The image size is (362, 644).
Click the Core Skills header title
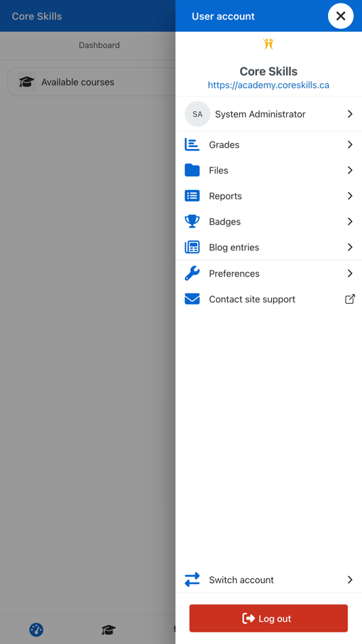tap(37, 16)
